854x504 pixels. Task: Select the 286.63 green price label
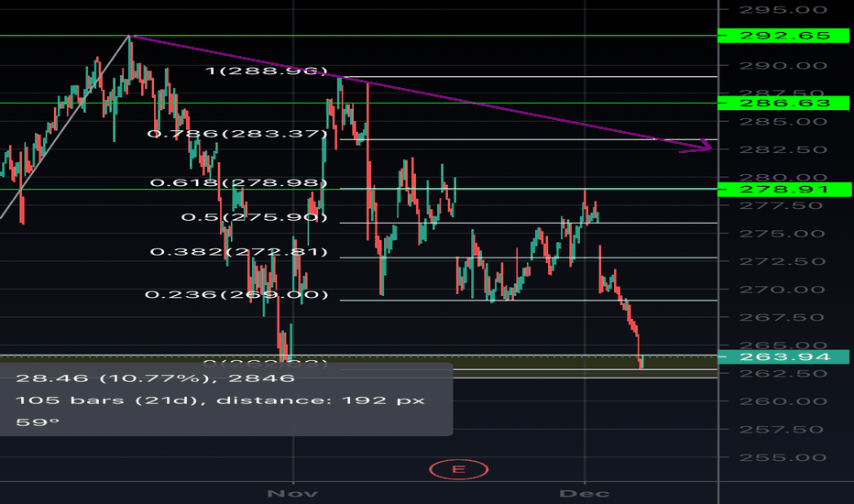coord(783,103)
